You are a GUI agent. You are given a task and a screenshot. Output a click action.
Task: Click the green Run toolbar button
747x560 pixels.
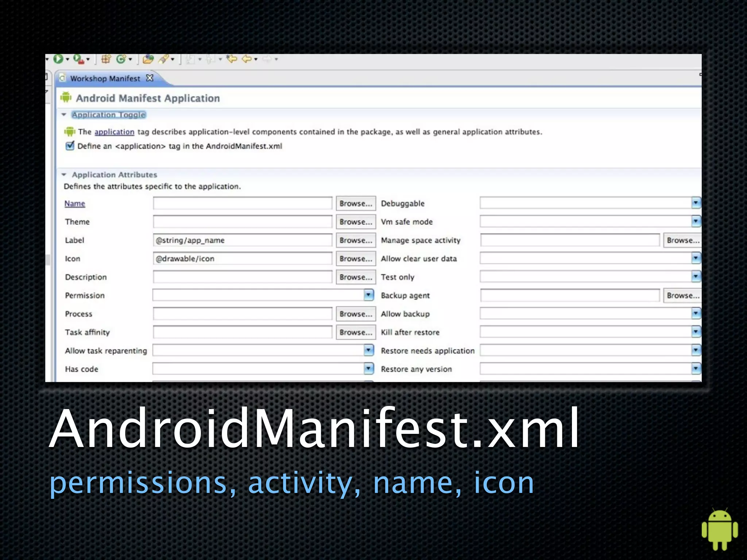coord(58,59)
